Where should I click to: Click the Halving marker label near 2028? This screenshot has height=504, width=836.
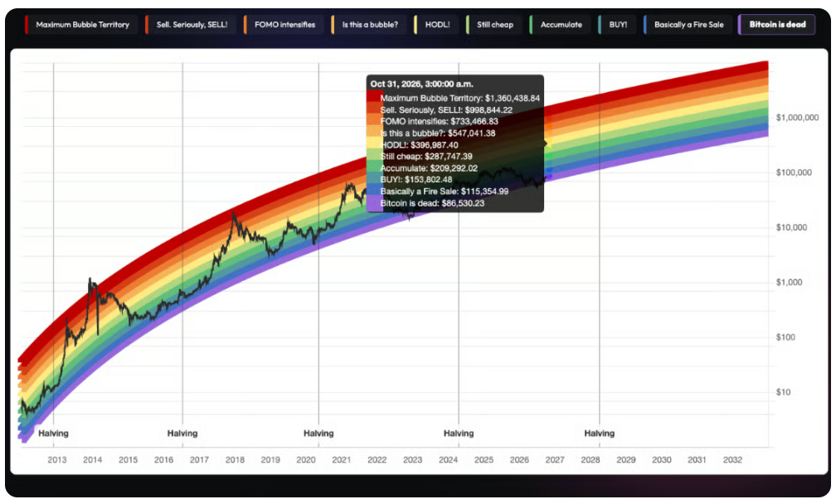pos(600,434)
